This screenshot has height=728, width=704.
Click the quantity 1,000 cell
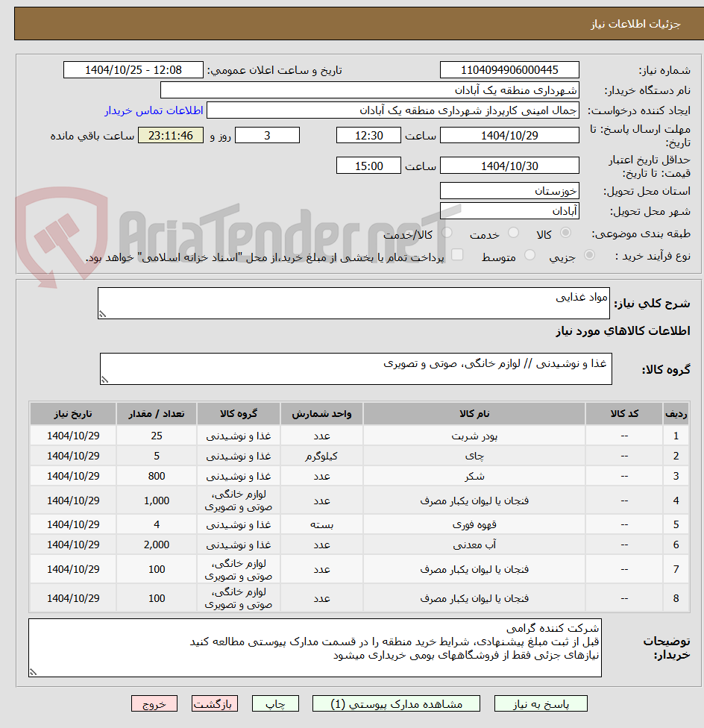[157, 501]
